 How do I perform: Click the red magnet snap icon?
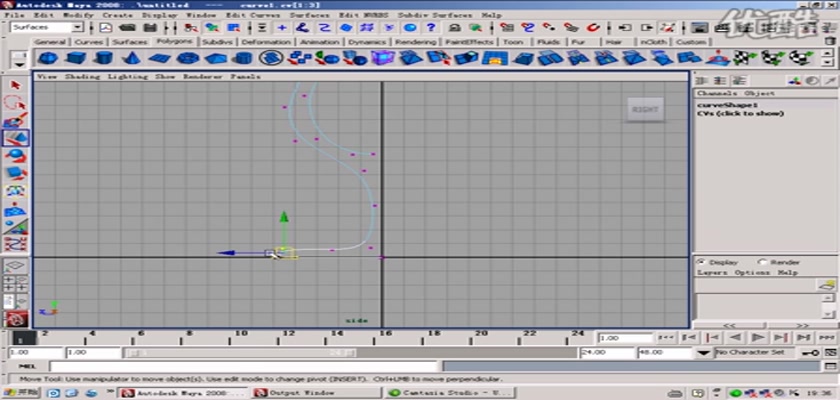pyautogui.click(x=593, y=27)
